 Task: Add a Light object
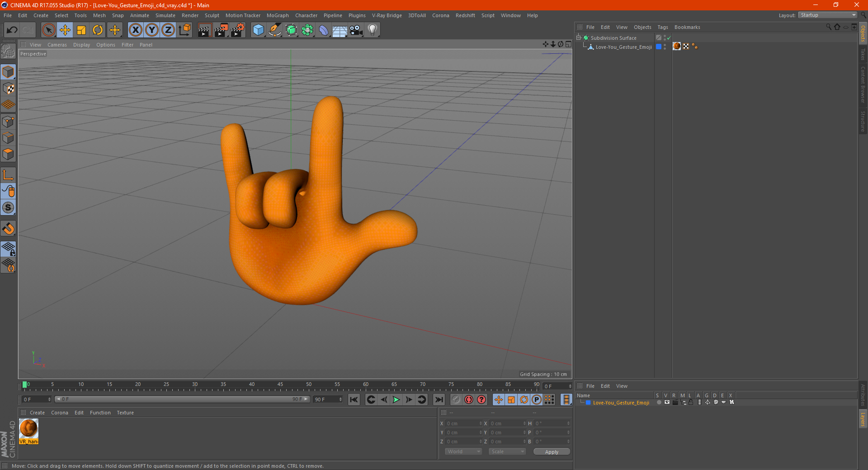(x=373, y=30)
